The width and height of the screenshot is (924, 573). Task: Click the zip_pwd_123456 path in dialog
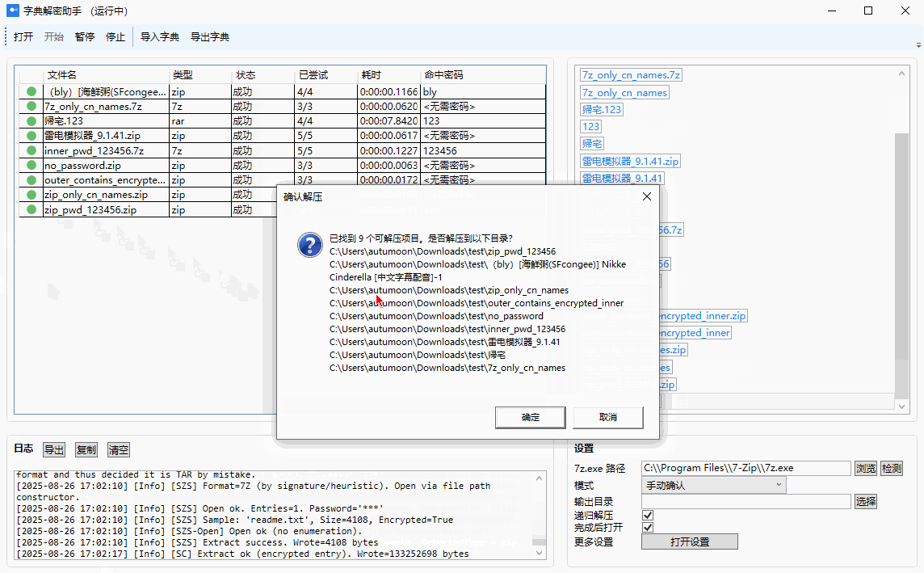coord(443,251)
